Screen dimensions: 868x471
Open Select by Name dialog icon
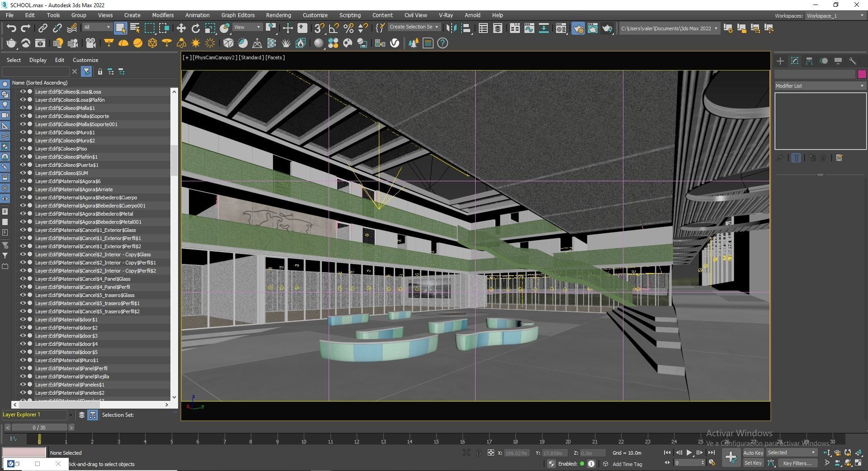(x=135, y=28)
